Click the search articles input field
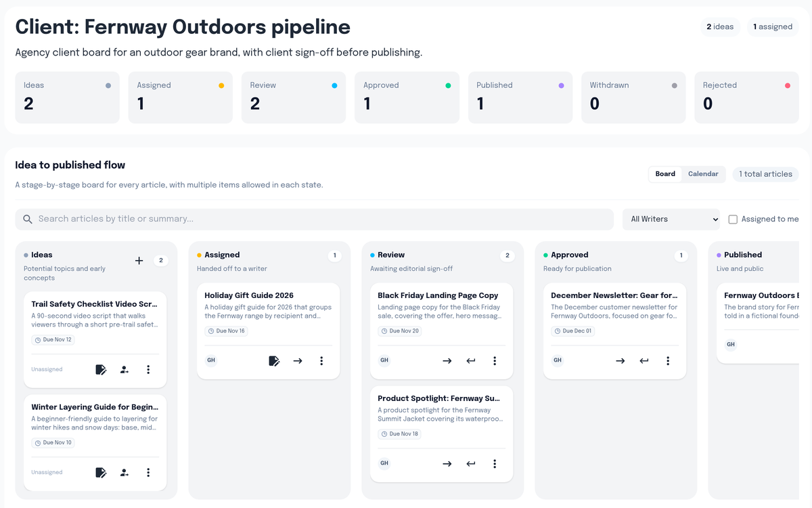 [314, 219]
